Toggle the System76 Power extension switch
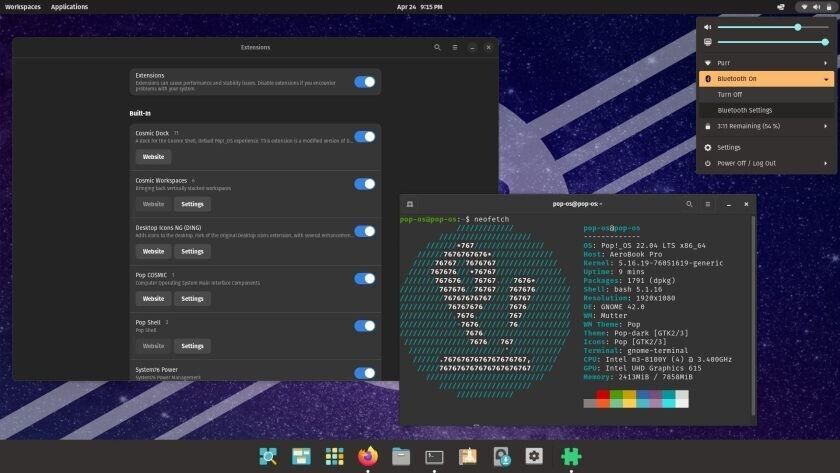Viewport: 840px width, 473px height. (365, 373)
